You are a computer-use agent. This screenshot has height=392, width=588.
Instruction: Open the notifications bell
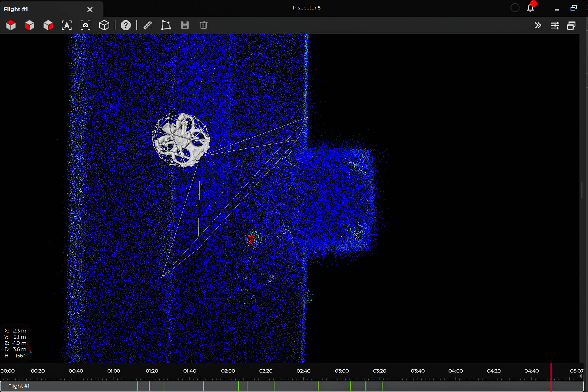pyautogui.click(x=530, y=8)
